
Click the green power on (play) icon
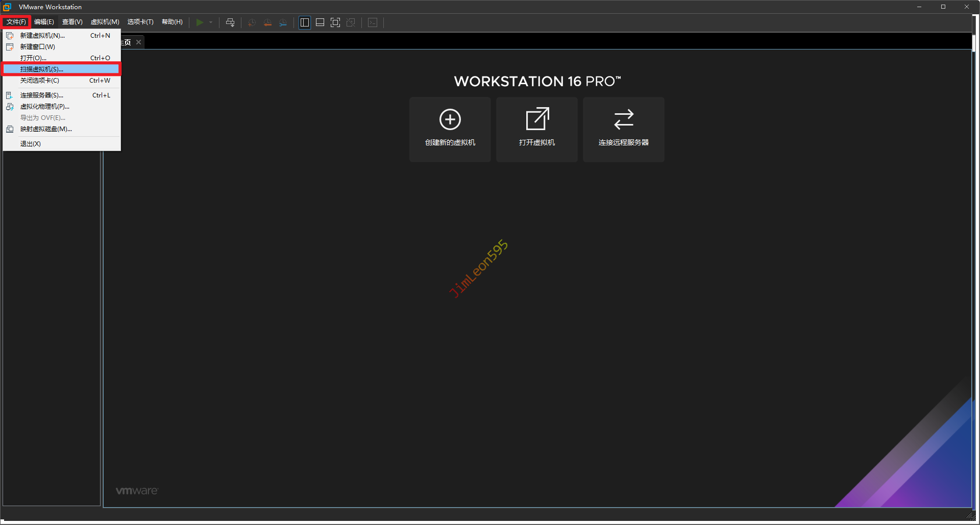coord(200,22)
